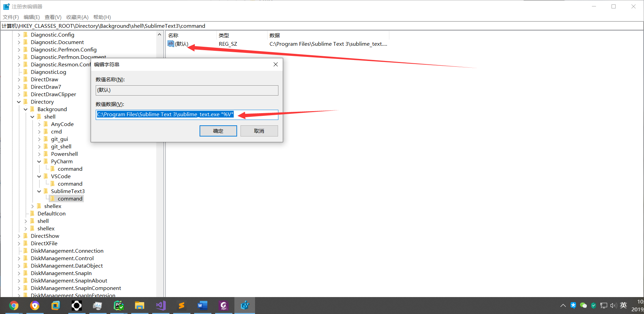Open the 文件 menu
The width and height of the screenshot is (644, 314).
click(11, 17)
